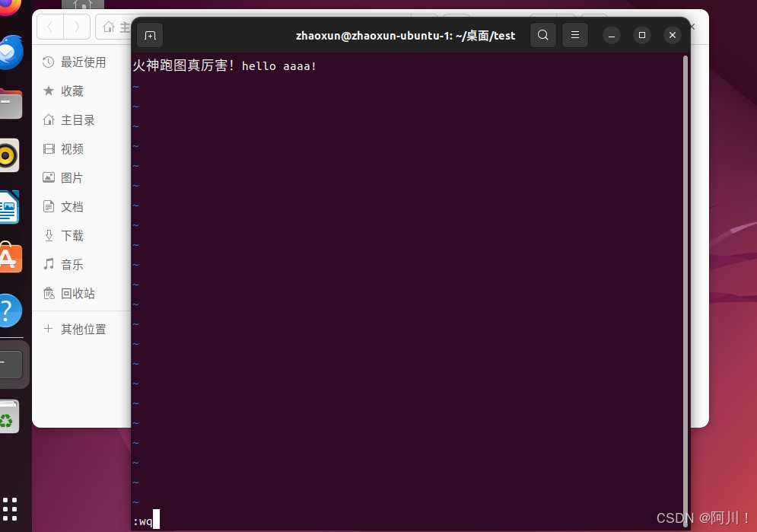Close the Files window
The width and height of the screenshot is (757, 532).
[693, 27]
